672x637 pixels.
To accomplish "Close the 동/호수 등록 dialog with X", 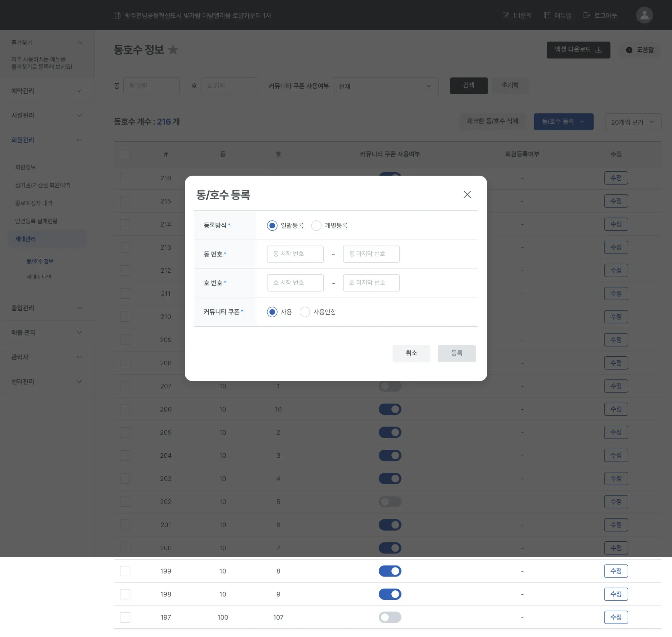I will pos(467,194).
